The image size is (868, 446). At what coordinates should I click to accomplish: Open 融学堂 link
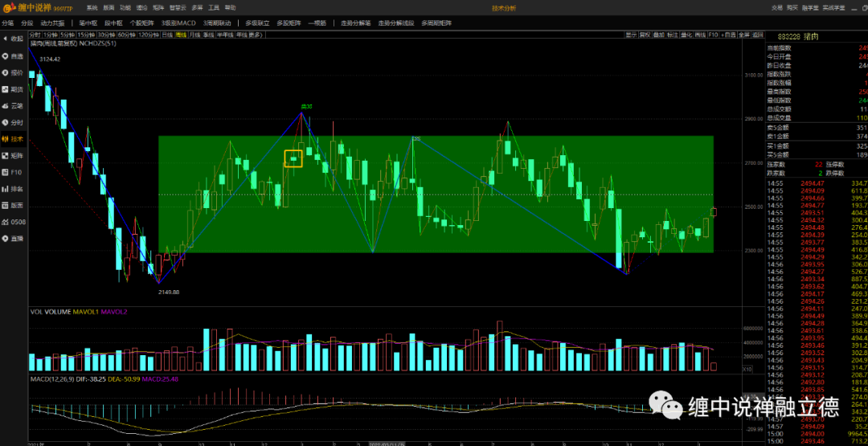(x=810, y=8)
